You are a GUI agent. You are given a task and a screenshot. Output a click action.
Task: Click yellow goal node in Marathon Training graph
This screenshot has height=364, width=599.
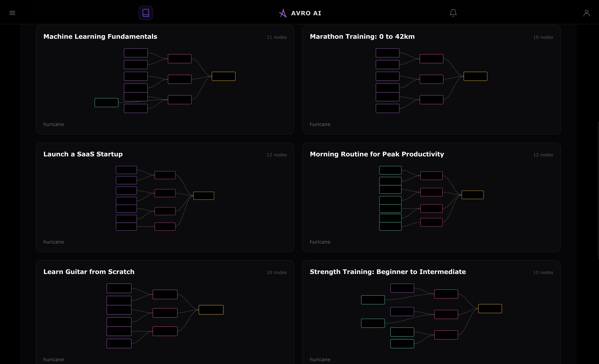pos(475,76)
